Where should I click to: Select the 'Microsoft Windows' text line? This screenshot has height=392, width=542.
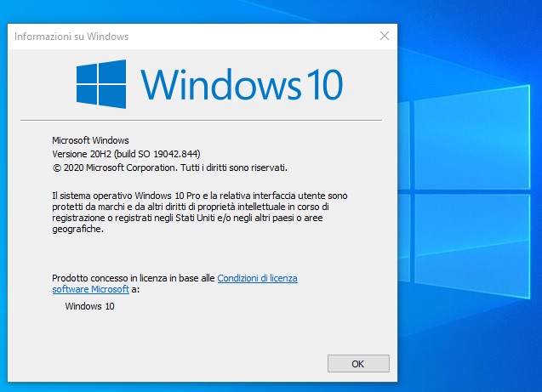point(90,140)
